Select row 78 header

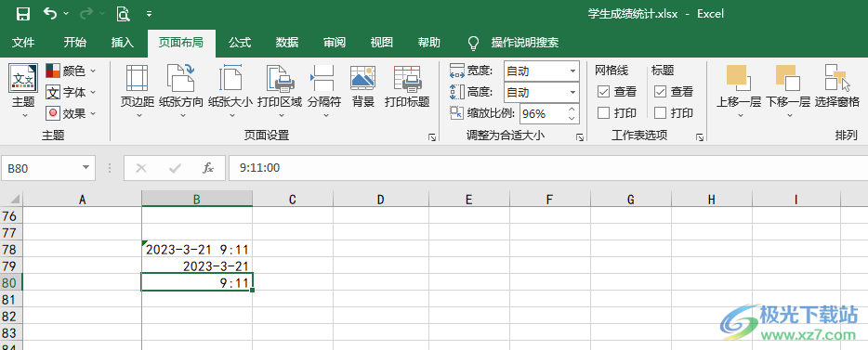(11, 250)
